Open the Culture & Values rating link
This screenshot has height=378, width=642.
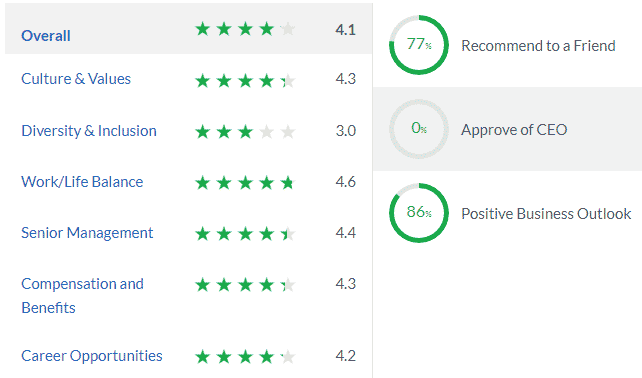[x=76, y=79]
